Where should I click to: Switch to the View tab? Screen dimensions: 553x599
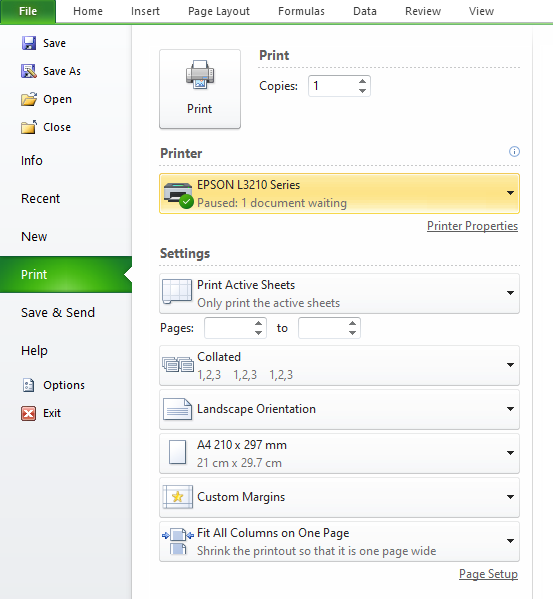click(481, 11)
